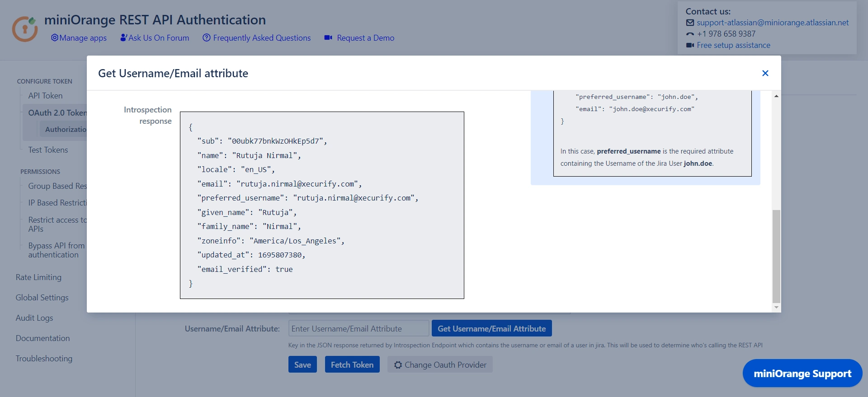Click the CONFIGURE TOKEN section heading

[44, 81]
